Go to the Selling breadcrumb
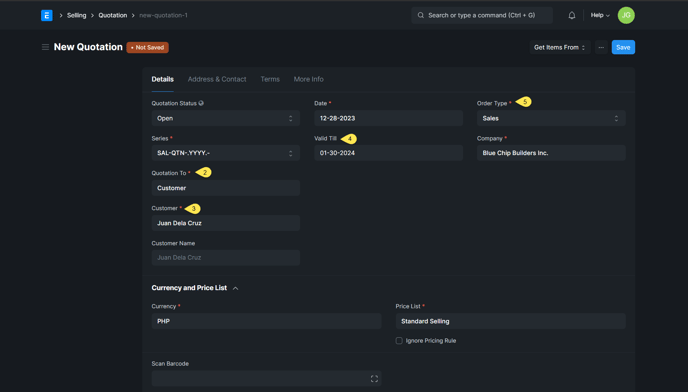Screen dimensions: 688x392 point(76,15)
